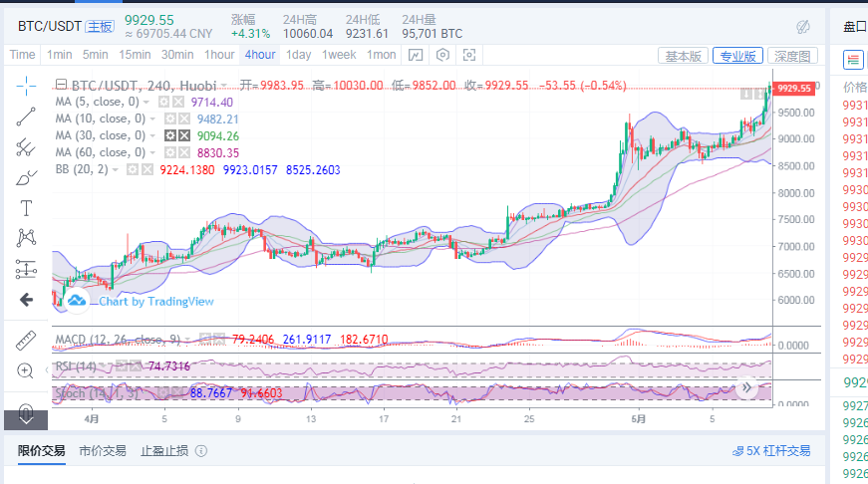Select the pitchfork drawing tool
This screenshot has width=868, height=484.
tap(26, 147)
